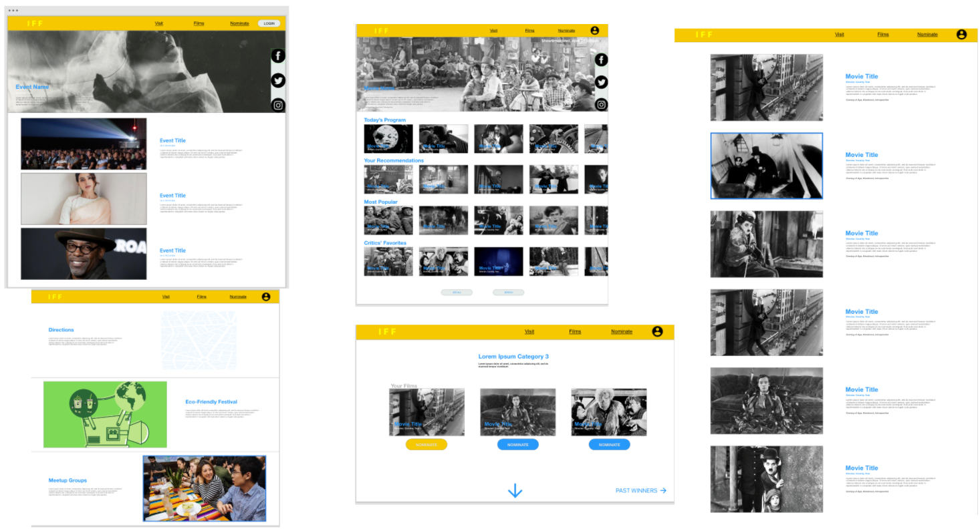Open profile icon on Today's Program page
980x529 pixels.
coord(595,31)
